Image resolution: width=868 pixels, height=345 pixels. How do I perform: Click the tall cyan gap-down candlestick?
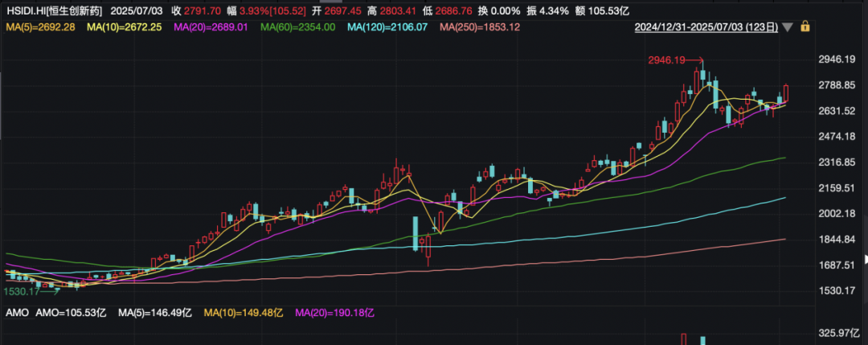pos(416,232)
